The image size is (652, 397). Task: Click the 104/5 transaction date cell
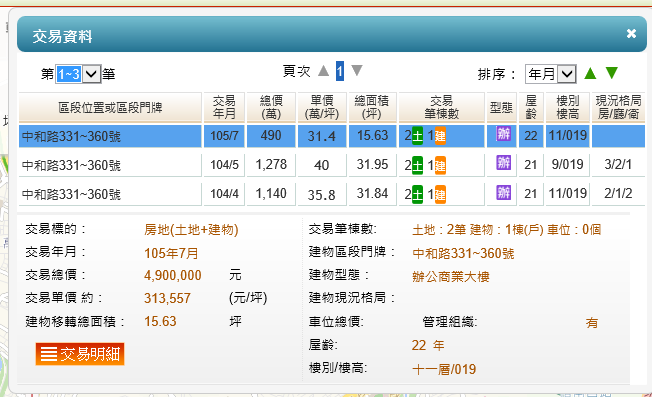click(x=224, y=165)
